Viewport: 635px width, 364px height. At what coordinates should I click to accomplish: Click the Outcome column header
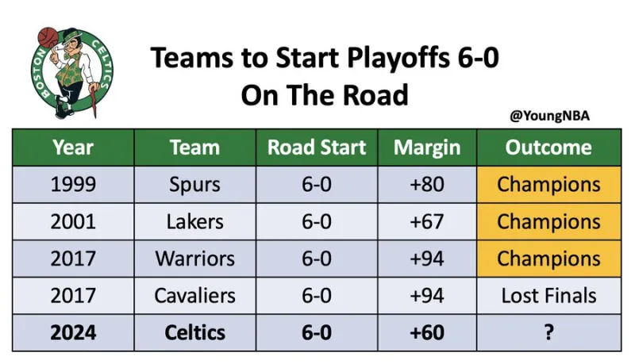(x=548, y=148)
